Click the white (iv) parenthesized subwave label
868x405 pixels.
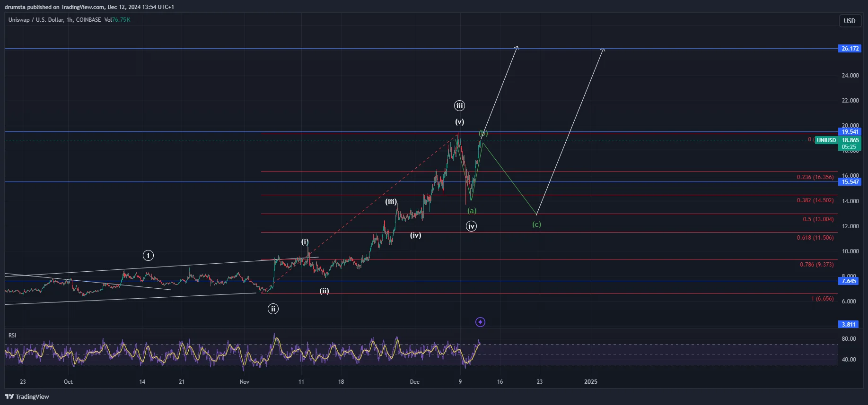(415, 235)
